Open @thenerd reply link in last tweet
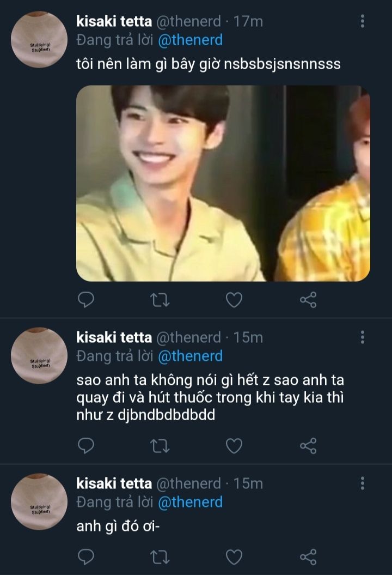 pos(190,502)
